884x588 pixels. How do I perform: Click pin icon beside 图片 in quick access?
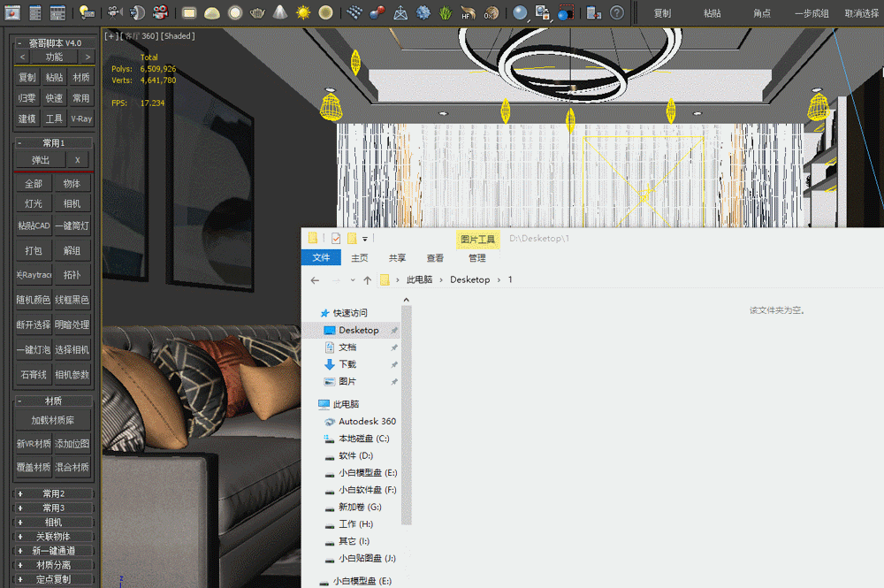click(394, 382)
